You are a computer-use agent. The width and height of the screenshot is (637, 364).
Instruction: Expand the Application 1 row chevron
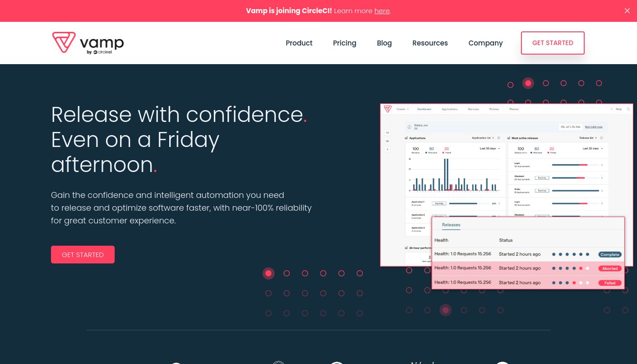coord(499,203)
